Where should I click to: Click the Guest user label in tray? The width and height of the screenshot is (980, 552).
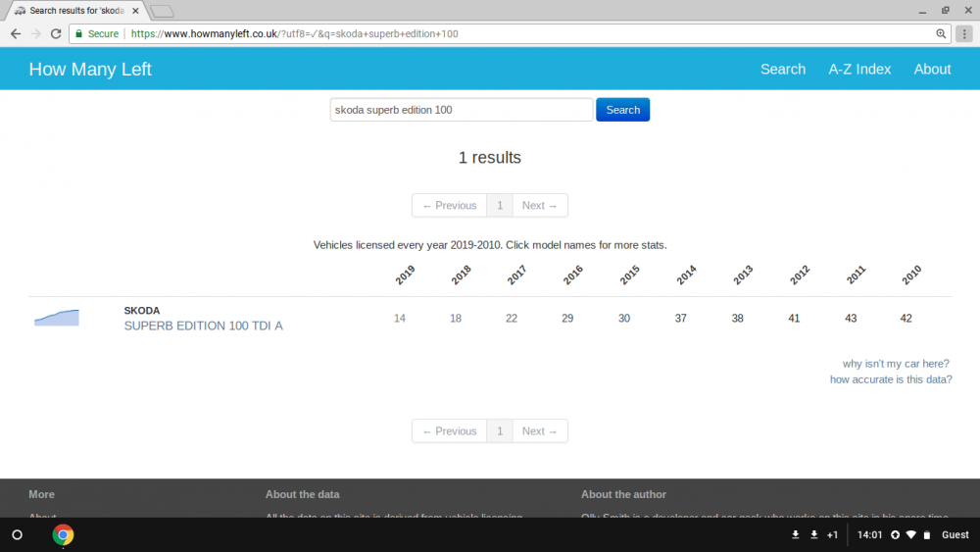(x=955, y=535)
